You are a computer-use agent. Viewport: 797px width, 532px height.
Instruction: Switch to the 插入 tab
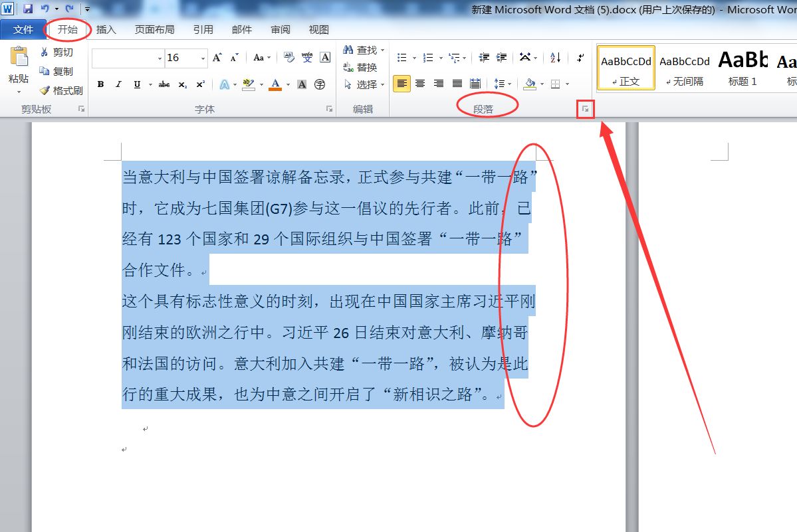tap(106, 29)
